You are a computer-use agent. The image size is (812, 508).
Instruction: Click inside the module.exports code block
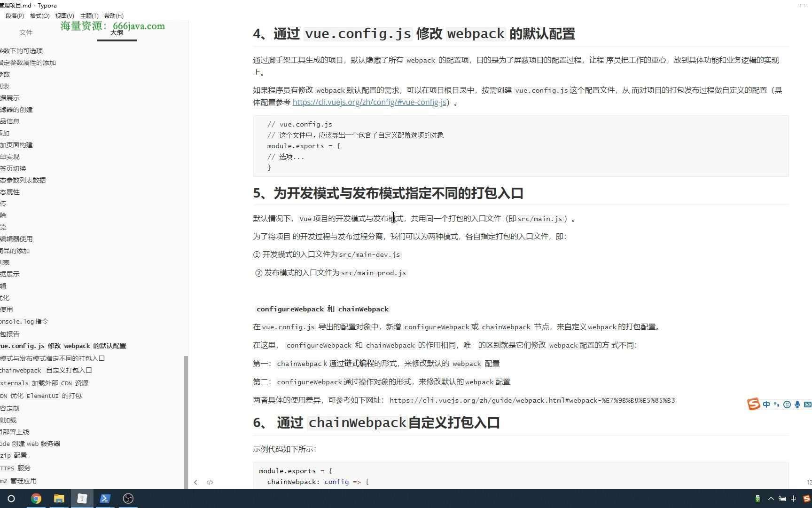click(521, 146)
